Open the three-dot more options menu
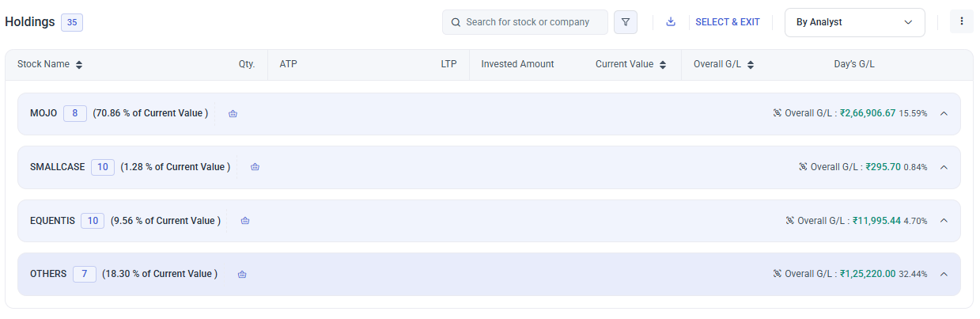Viewport: 980px width, 319px height. [x=962, y=22]
